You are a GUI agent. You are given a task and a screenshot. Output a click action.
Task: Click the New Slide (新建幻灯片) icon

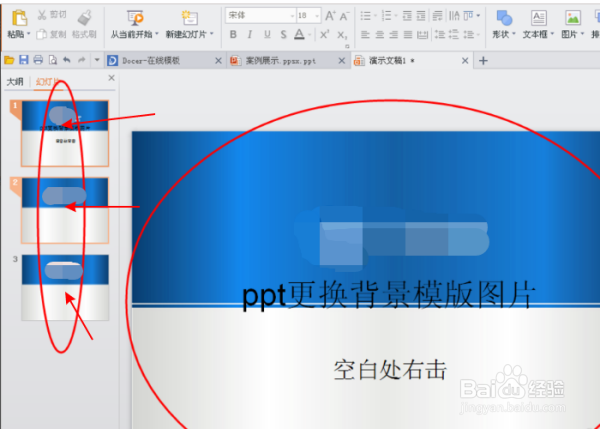click(x=189, y=18)
